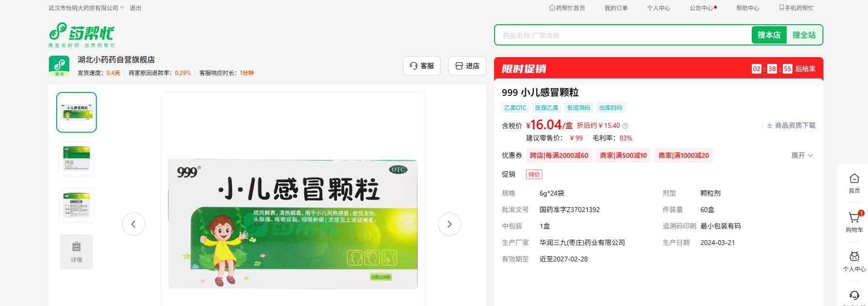
Task: Open 帮助中心 in top navigation
Action: (x=747, y=8)
